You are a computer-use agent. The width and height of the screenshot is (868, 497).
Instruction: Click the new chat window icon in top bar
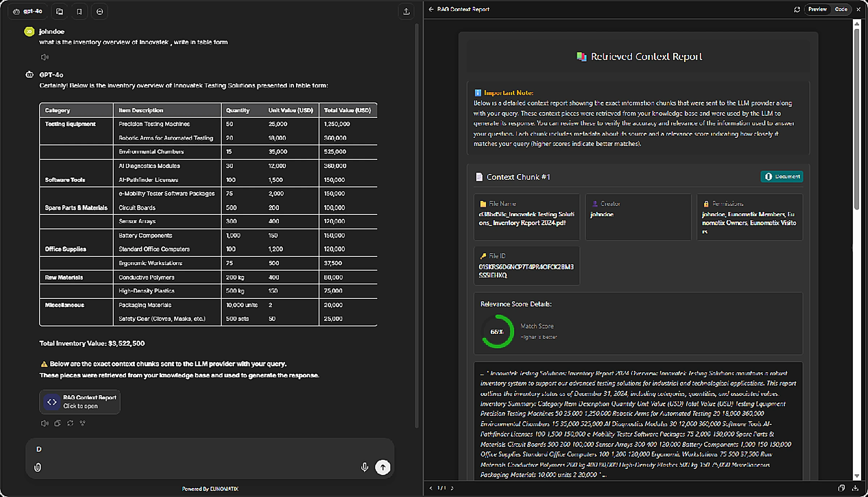tap(60, 12)
